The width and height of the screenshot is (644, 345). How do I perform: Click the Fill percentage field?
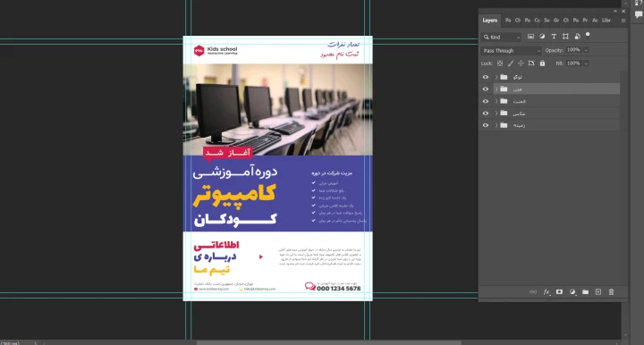coord(573,63)
